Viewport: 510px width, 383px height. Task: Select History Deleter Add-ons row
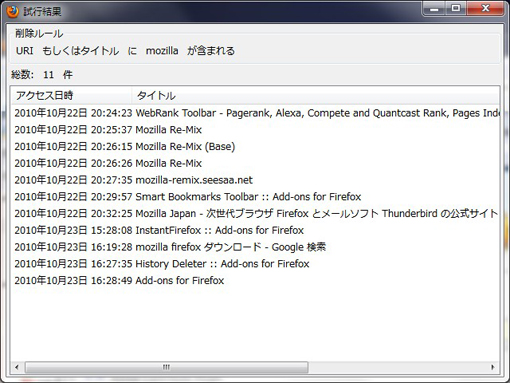pyautogui.click(x=255, y=264)
